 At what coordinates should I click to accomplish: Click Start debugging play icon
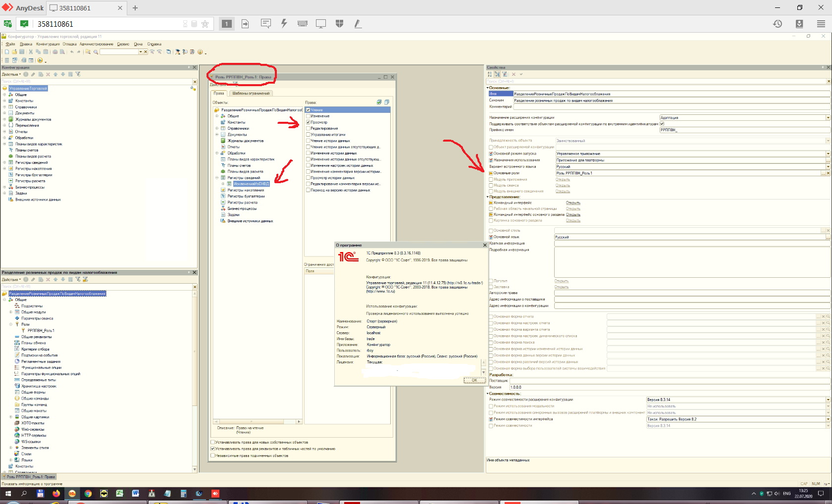tap(40, 60)
